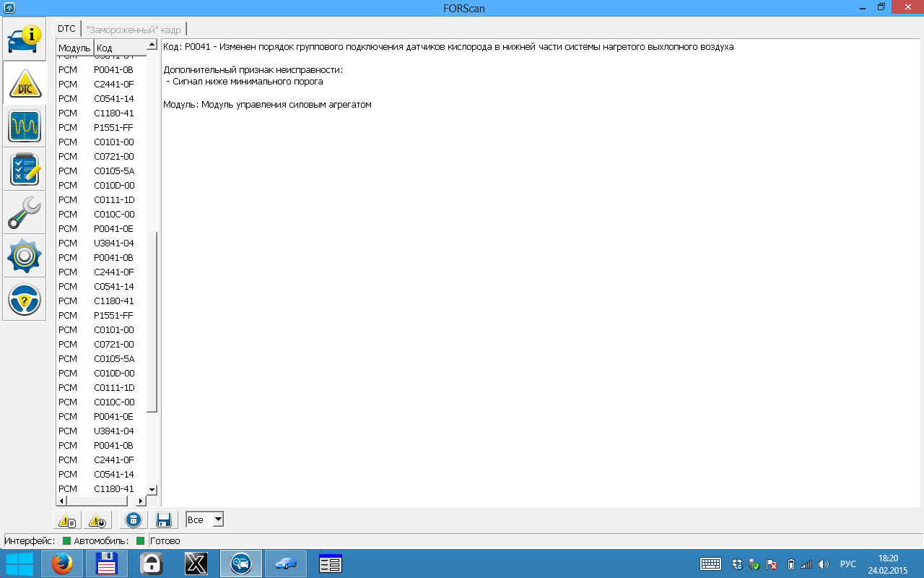Open the wrench service functions section
The width and height of the screenshot is (924, 578).
coord(25,212)
